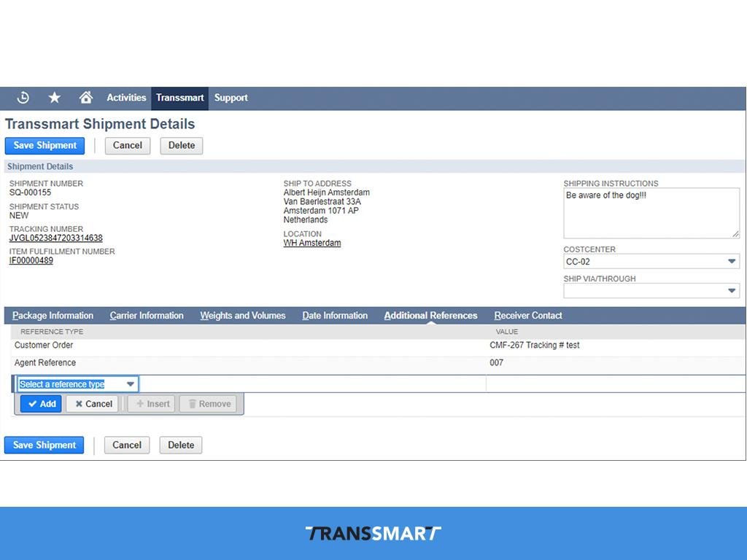Viewport: 747px width, 560px height.
Task: Click the bottom Delete button
Action: click(x=181, y=446)
